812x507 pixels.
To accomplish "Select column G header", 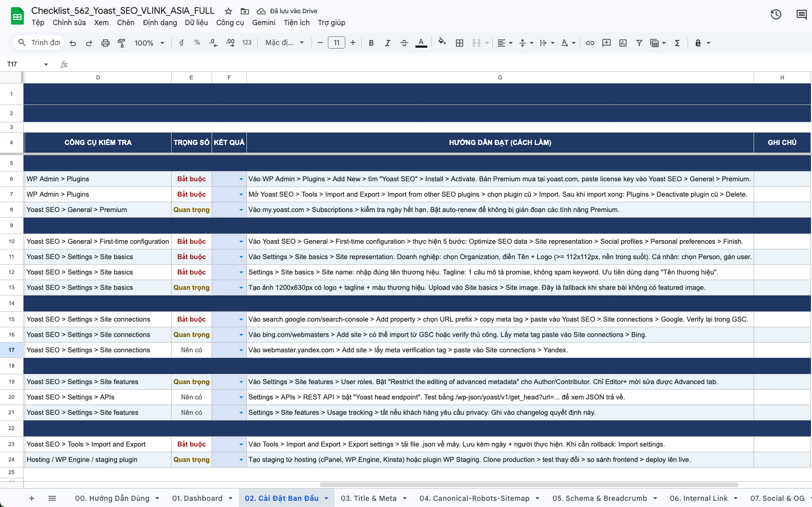I will [x=500, y=77].
